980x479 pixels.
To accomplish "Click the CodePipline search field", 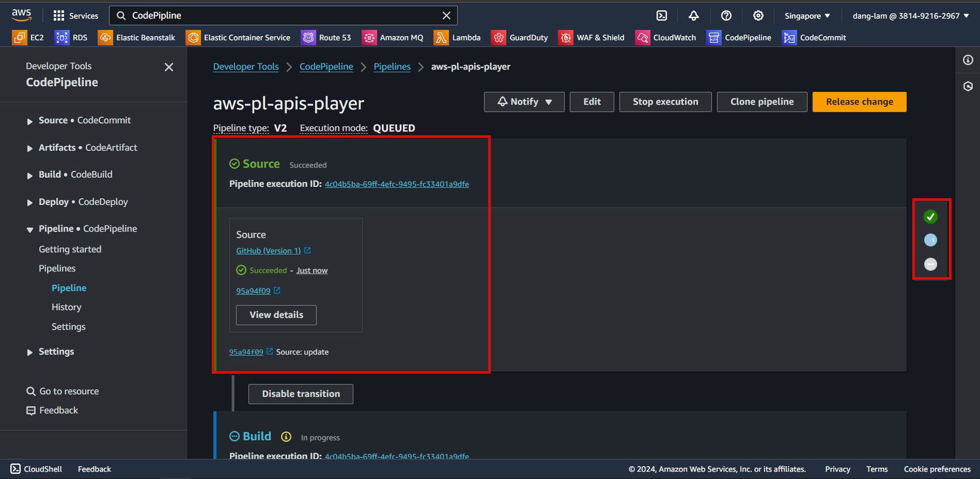I will coord(283,15).
